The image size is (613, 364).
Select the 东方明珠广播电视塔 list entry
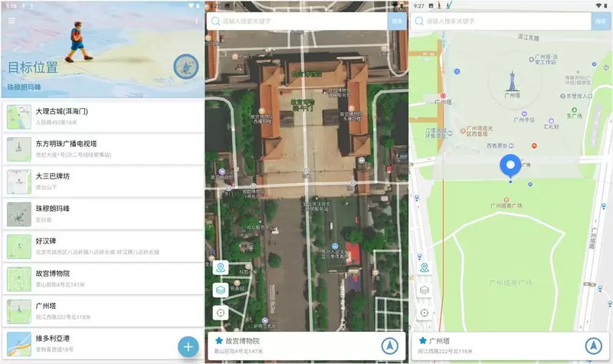pos(103,149)
